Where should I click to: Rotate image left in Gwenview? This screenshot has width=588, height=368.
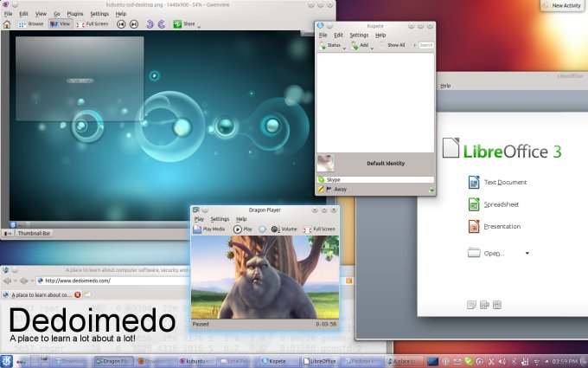150,24
